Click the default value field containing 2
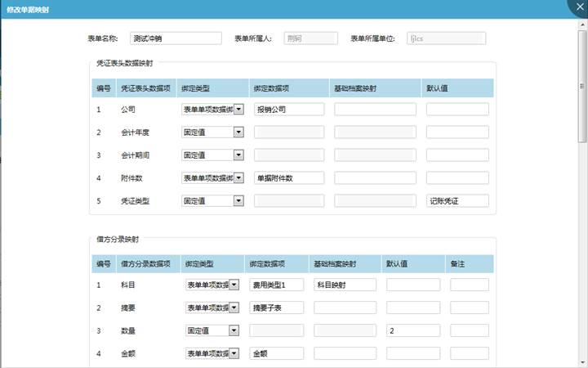 pos(412,331)
